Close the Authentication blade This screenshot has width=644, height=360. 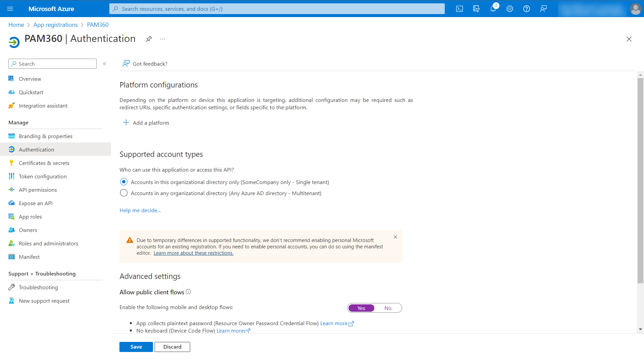click(629, 39)
